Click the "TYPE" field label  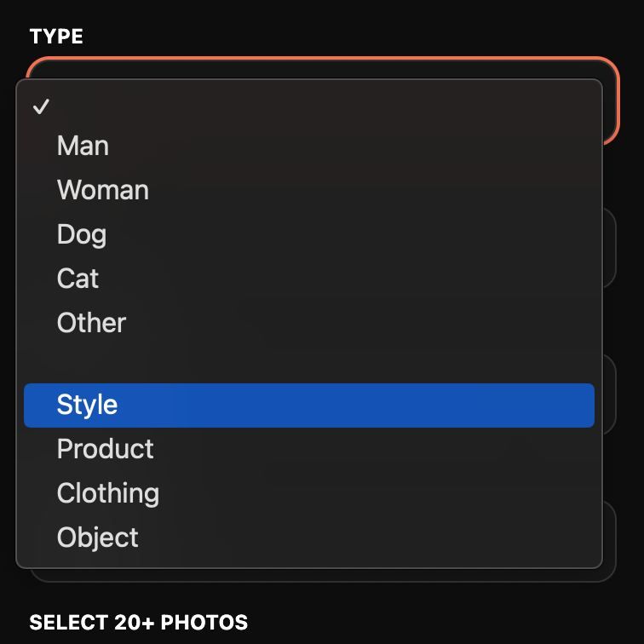pyautogui.click(x=56, y=37)
